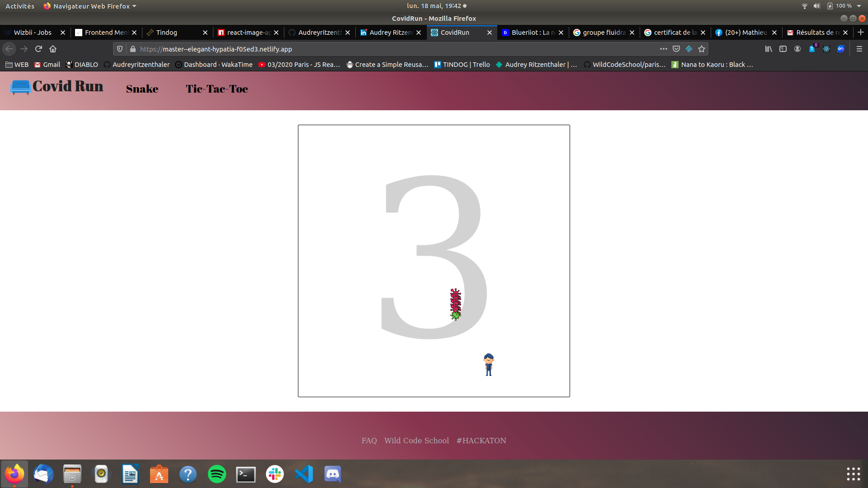
Task: Open Wild Code School footer link
Action: tap(416, 441)
